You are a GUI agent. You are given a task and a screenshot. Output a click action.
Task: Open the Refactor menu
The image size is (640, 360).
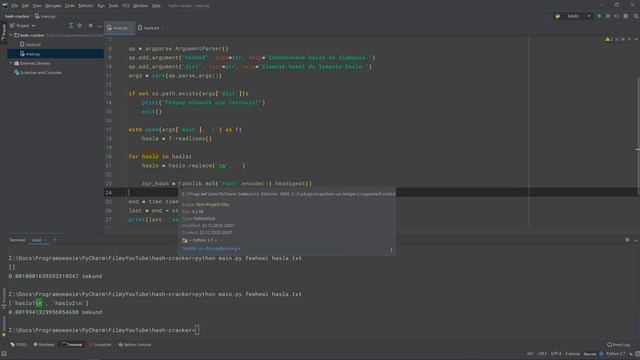click(86, 6)
